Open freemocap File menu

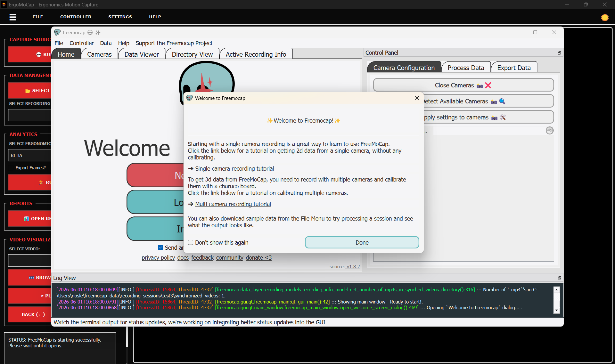click(x=59, y=43)
